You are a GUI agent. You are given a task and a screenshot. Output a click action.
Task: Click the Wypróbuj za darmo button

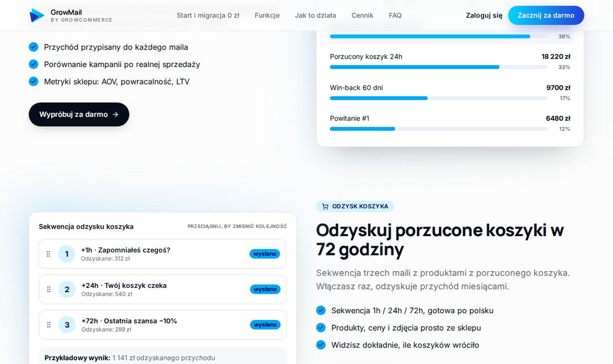click(79, 114)
